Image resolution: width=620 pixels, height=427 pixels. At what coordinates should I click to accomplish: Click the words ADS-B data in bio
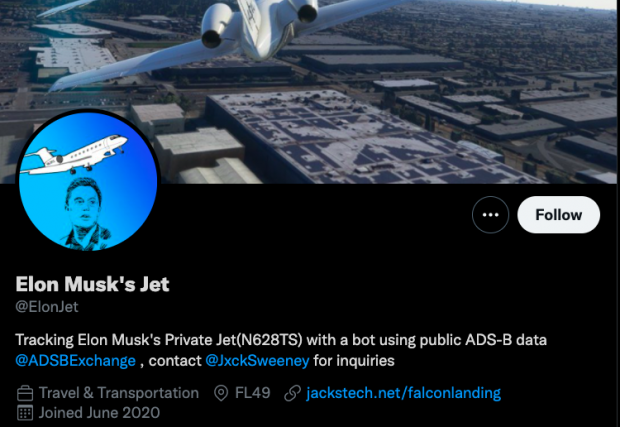(506, 340)
